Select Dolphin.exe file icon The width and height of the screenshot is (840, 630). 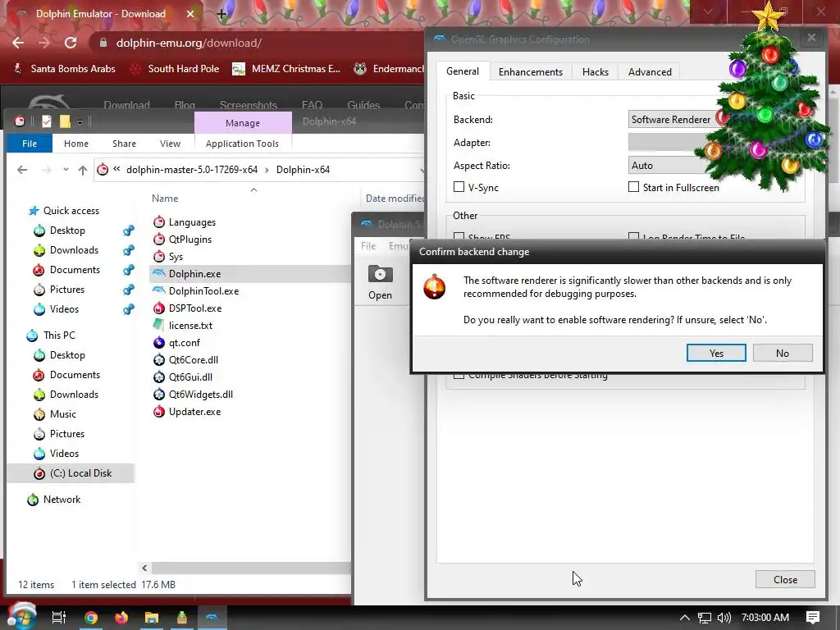click(159, 274)
